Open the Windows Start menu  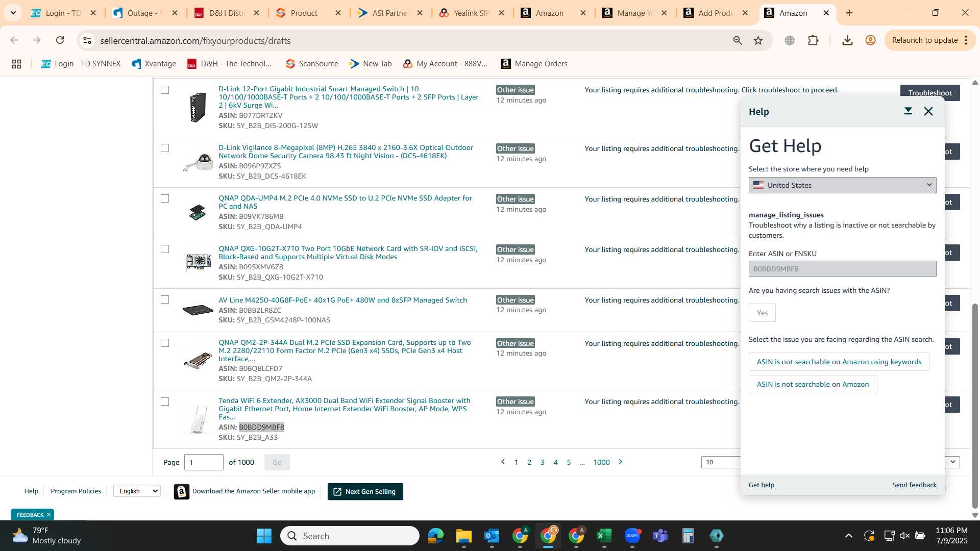264,536
